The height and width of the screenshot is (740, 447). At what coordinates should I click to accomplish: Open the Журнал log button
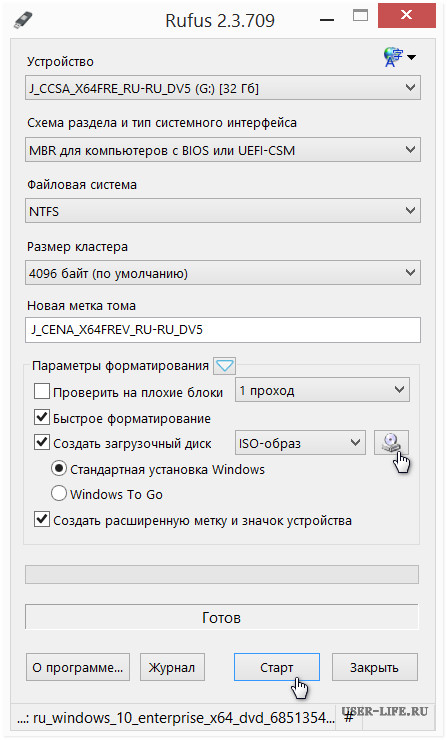coord(172,667)
